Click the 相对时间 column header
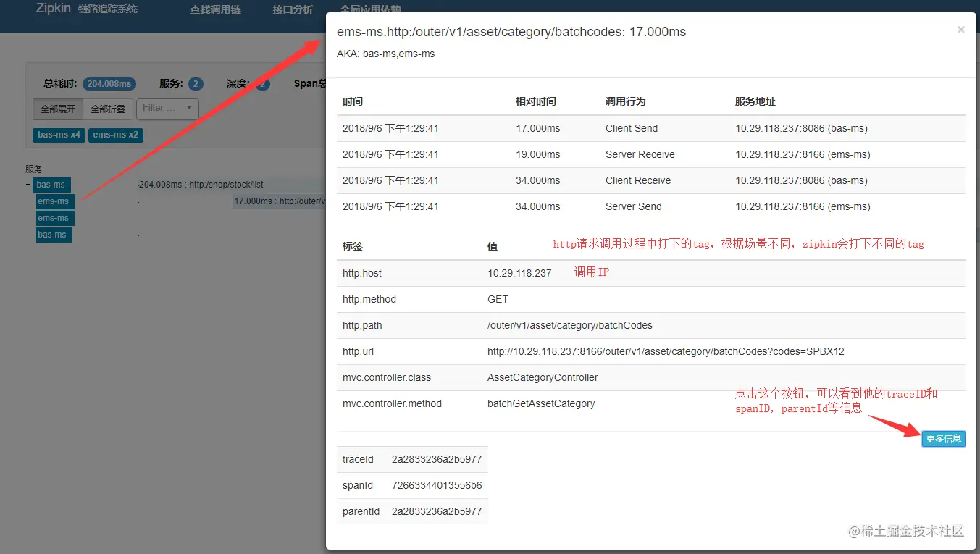Screen dimensions: 980x554 pyautogui.click(x=536, y=101)
